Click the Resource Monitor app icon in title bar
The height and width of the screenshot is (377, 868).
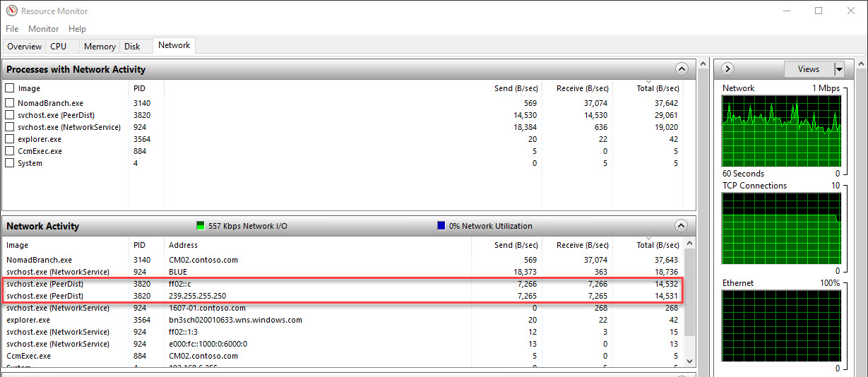(11, 11)
